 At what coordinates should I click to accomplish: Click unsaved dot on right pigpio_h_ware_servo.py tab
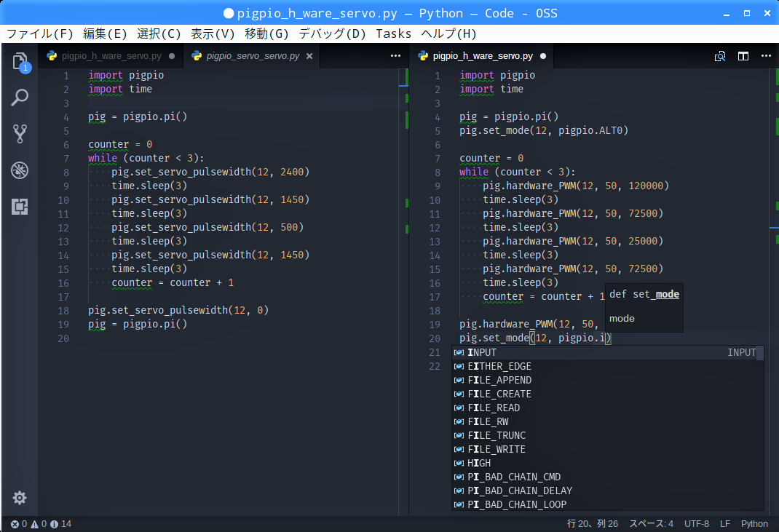pos(543,56)
